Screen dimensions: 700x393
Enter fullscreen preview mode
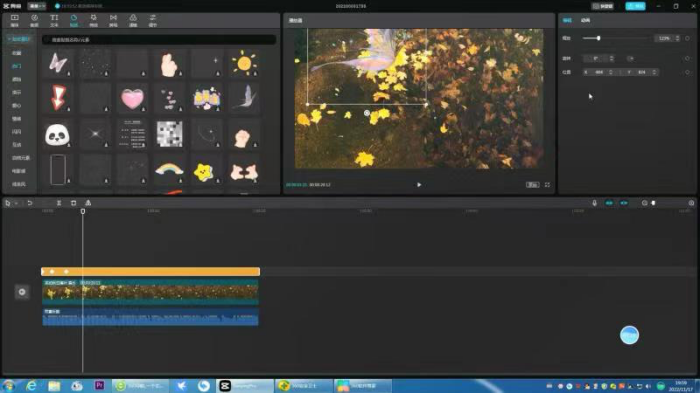click(x=547, y=184)
